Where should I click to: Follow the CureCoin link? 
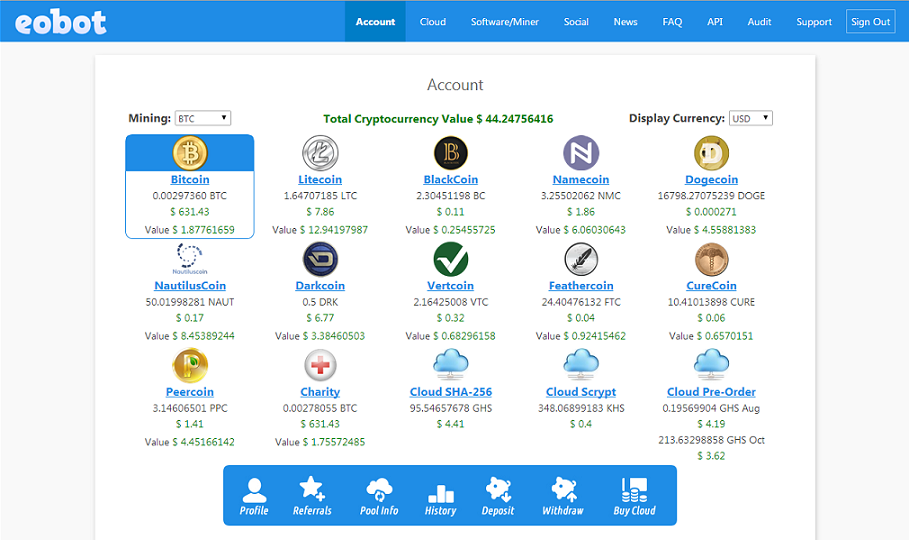711,286
